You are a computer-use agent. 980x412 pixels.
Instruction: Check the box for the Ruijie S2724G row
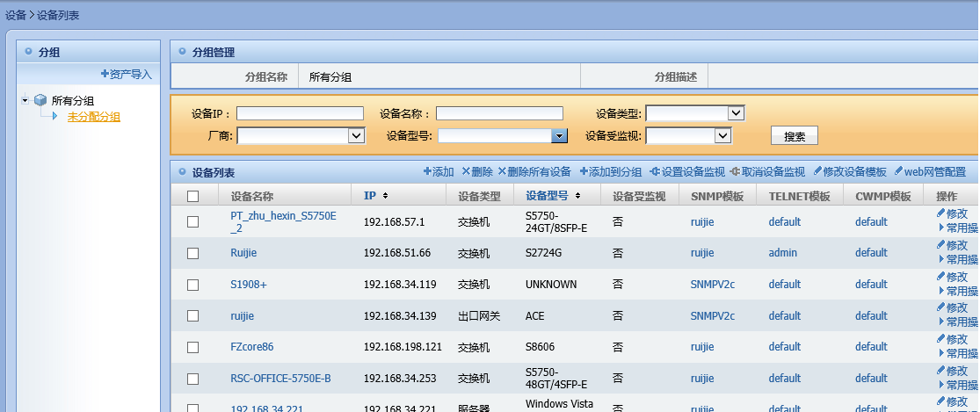coord(193,253)
